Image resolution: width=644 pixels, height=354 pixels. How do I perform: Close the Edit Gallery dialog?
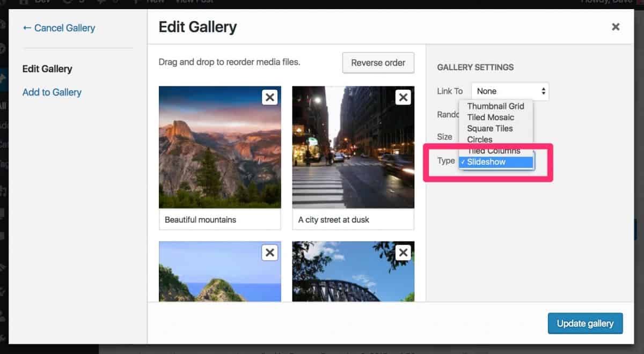pos(616,27)
